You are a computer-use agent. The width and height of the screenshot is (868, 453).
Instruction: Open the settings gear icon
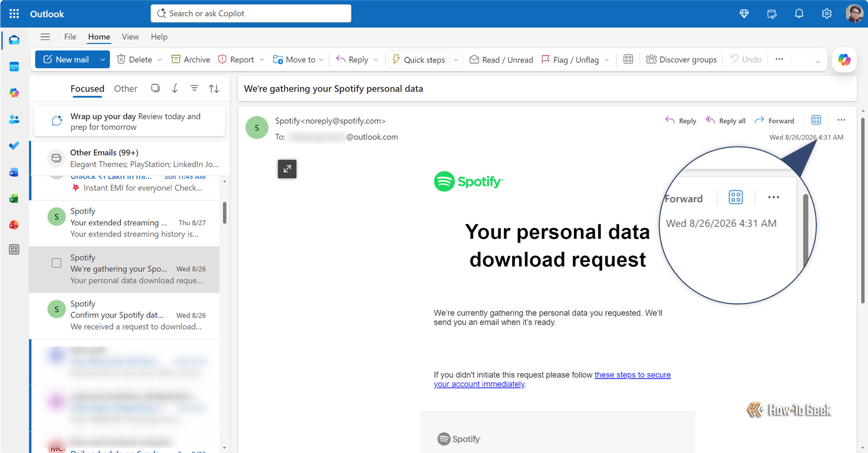coord(826,14)
